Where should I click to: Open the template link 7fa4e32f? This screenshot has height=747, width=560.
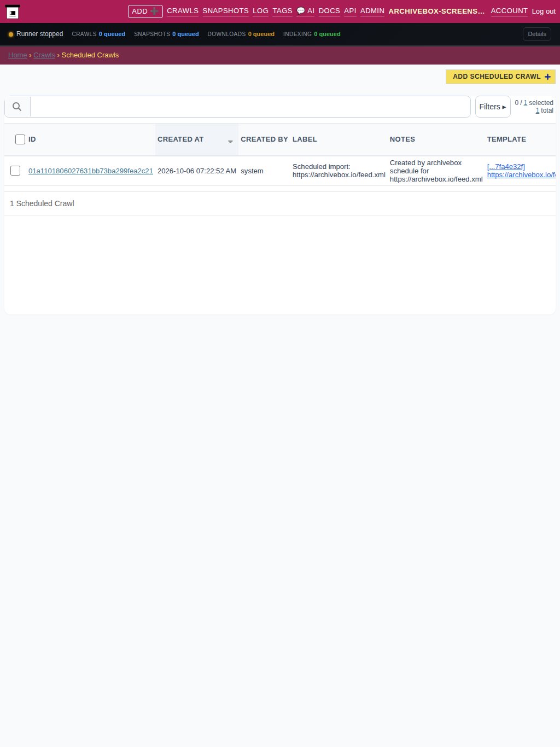pos(506,167)
